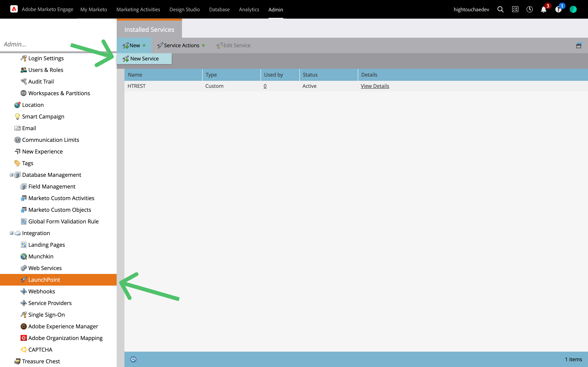Collapse the Integration tree node
Image resolution: width=588 pixels, height=367 pixels.
click(11, 233)
